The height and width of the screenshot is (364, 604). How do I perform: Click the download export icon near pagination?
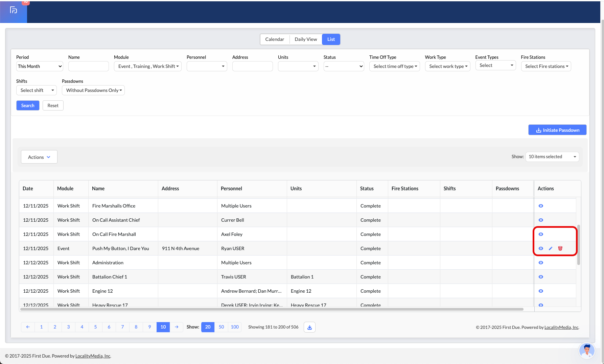coord(309,327)
